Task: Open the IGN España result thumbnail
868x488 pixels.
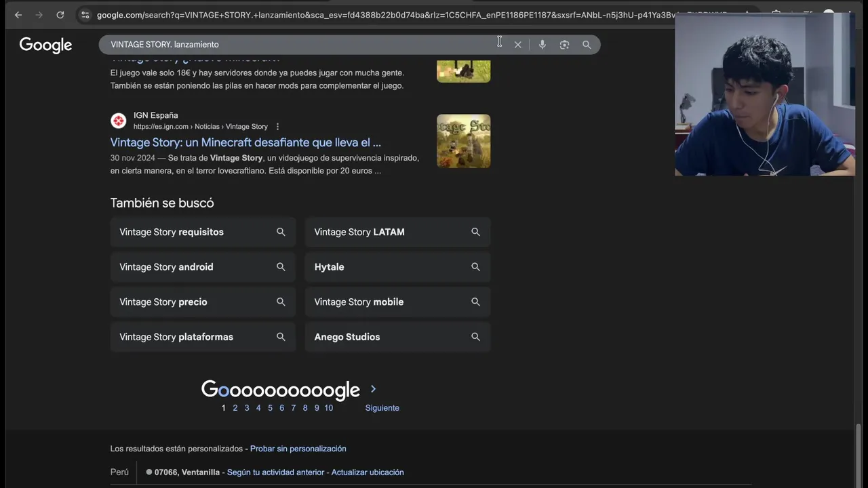Action: (463, 141)
